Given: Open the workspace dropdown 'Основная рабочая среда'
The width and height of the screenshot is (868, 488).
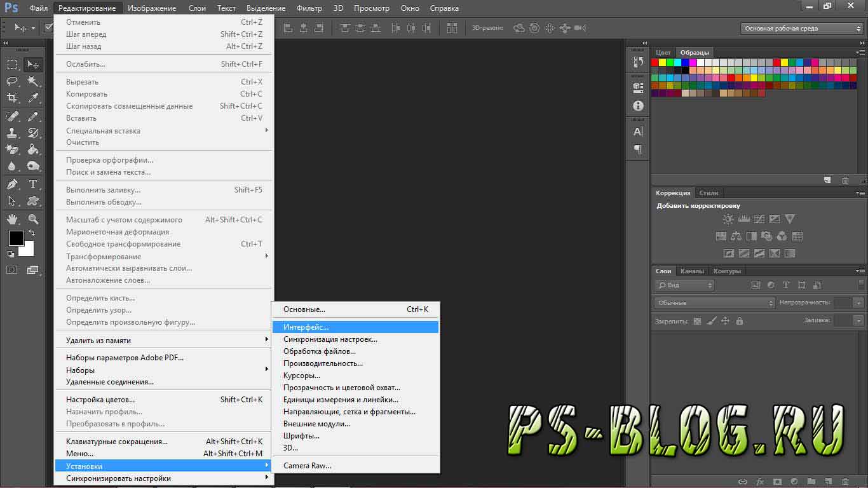Looking at the screenshot, I should pyautogui.click(x=802, y=29).
